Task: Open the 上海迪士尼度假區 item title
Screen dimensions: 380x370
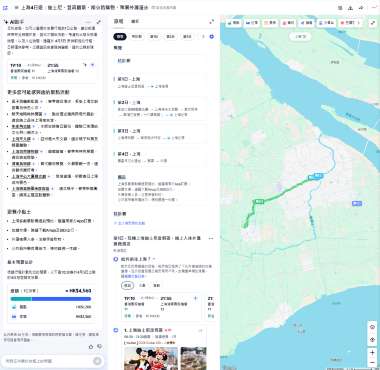Action: coord(143,330)
